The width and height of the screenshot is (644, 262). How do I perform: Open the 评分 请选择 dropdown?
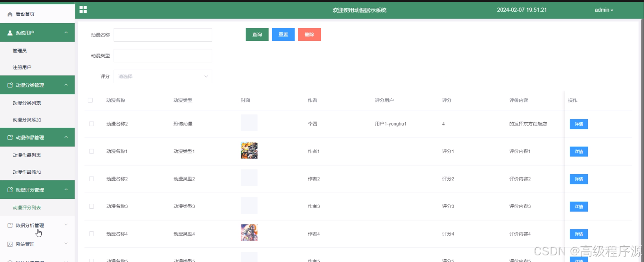coord(163,76)
